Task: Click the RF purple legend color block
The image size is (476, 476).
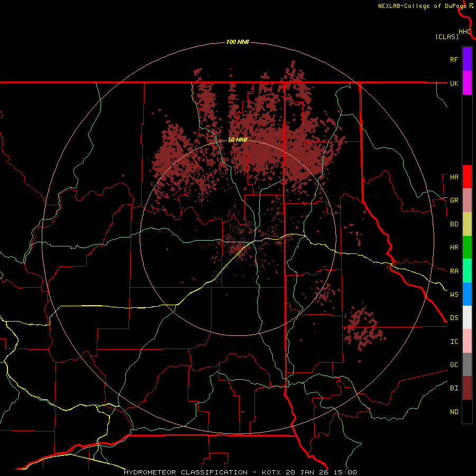Action: (x=467, y=59)
